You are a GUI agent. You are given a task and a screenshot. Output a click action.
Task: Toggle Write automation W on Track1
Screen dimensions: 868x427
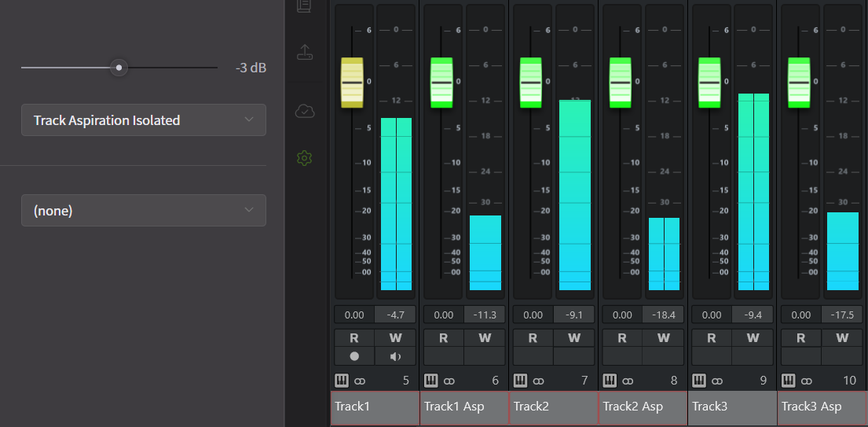click(x=395, y=338)
